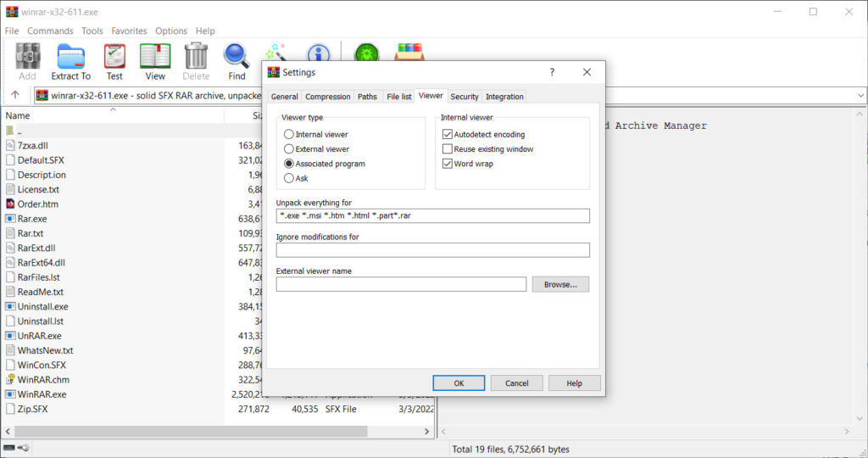
Task: Select the Order.htm file icon
Action: tap(10, 204)
